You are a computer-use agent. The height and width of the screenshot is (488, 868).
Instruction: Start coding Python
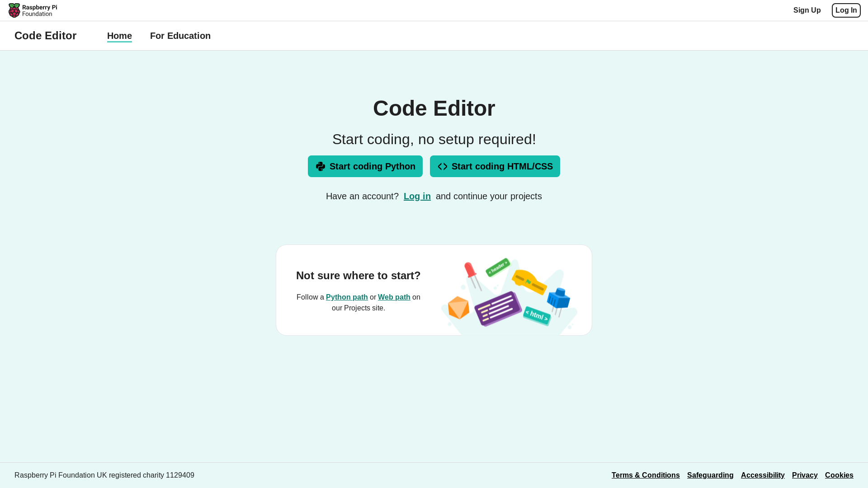[365, 166]
